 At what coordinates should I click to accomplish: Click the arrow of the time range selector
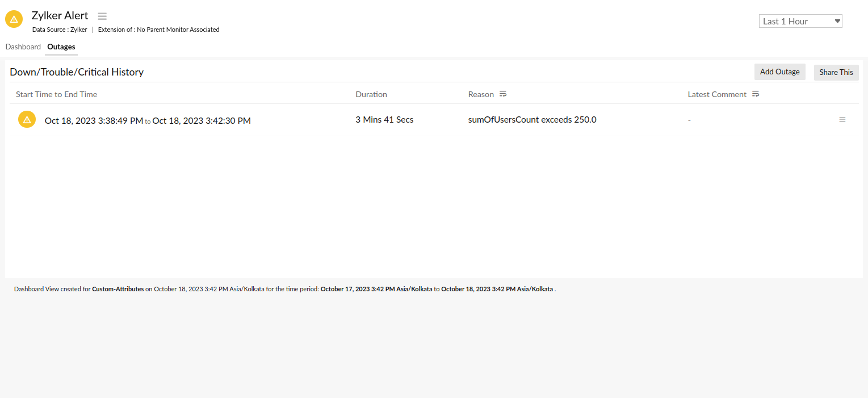(x=837, y=20)
